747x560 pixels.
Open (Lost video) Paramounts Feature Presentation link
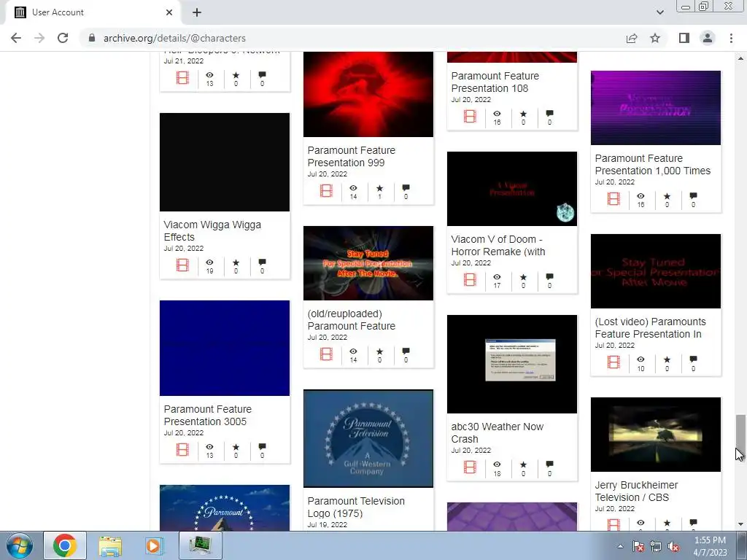(x=650, y=327)
